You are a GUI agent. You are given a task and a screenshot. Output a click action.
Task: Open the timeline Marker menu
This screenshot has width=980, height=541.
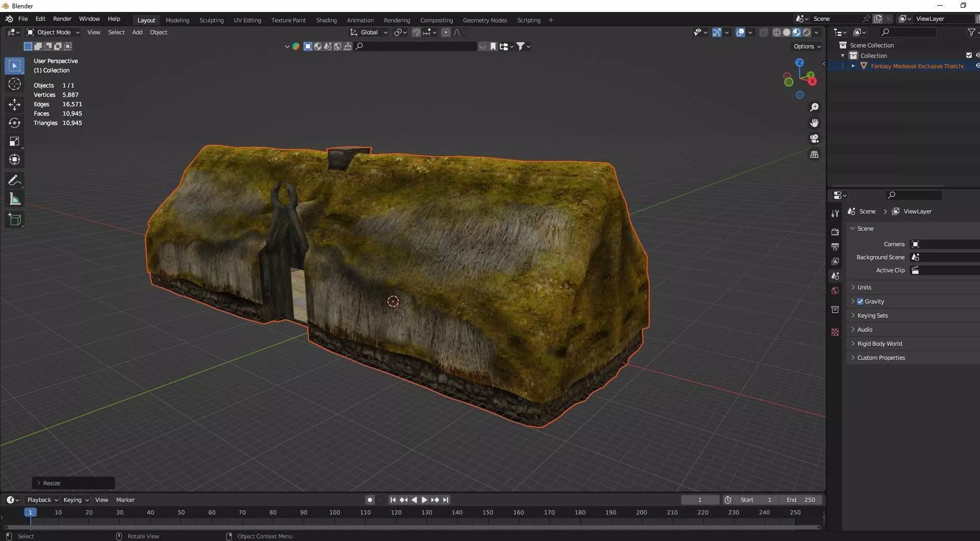pyautogui.click(x=125, y=500)
